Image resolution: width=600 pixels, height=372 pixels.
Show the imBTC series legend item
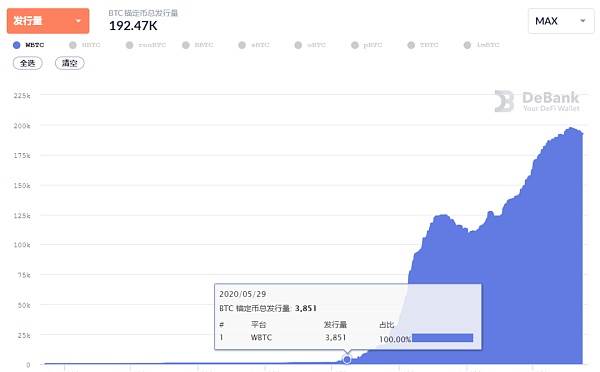click(x=482, y=45)
